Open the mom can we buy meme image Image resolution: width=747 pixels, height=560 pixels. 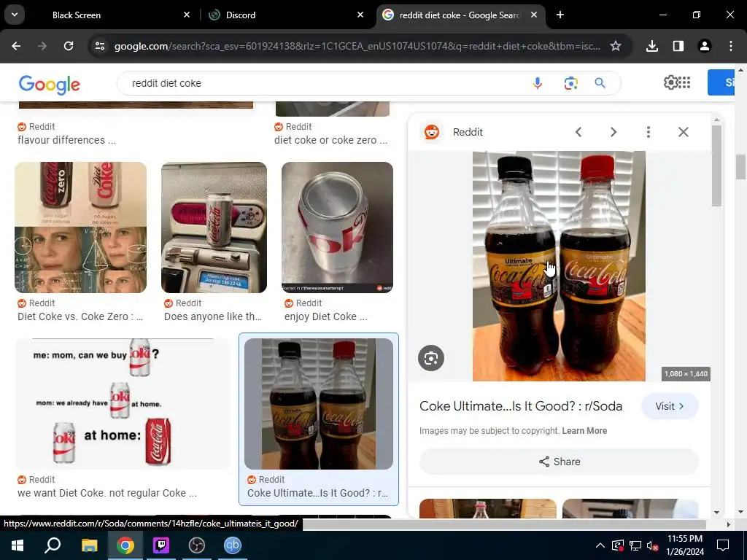[x=123, y=404]
